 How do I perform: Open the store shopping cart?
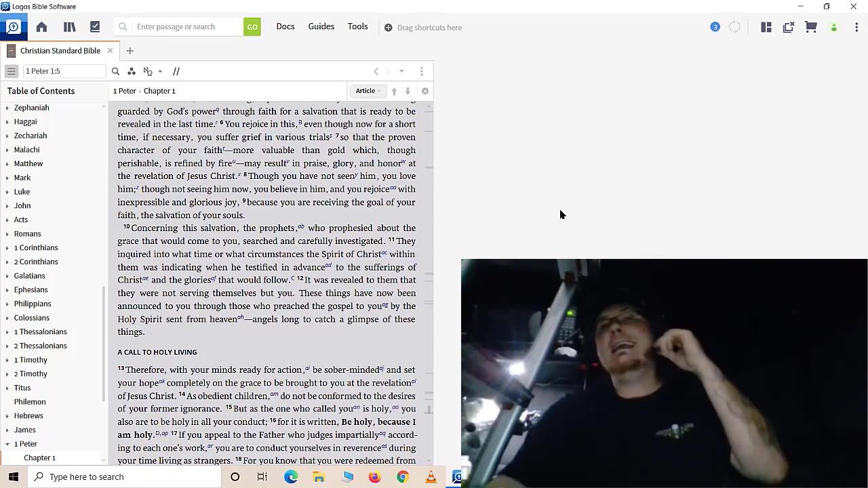[x=811, y=27]
